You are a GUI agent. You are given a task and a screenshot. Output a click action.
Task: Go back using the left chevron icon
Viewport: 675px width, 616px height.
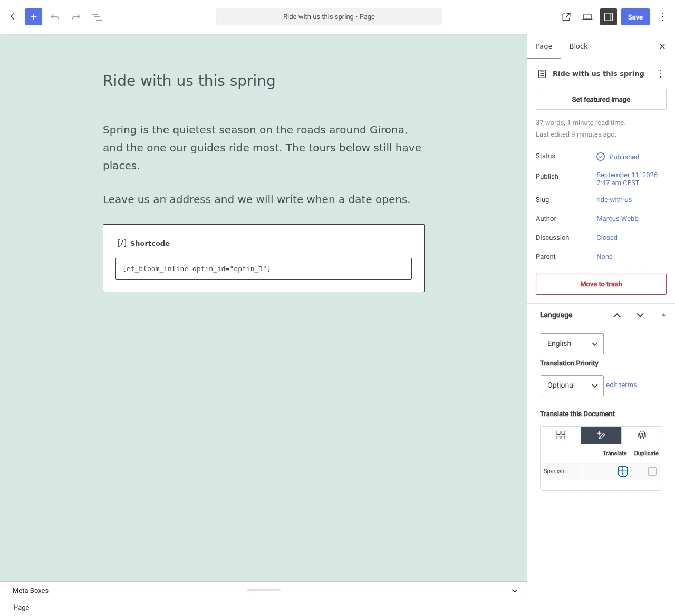pyautogui.click(x=13, y=17)
